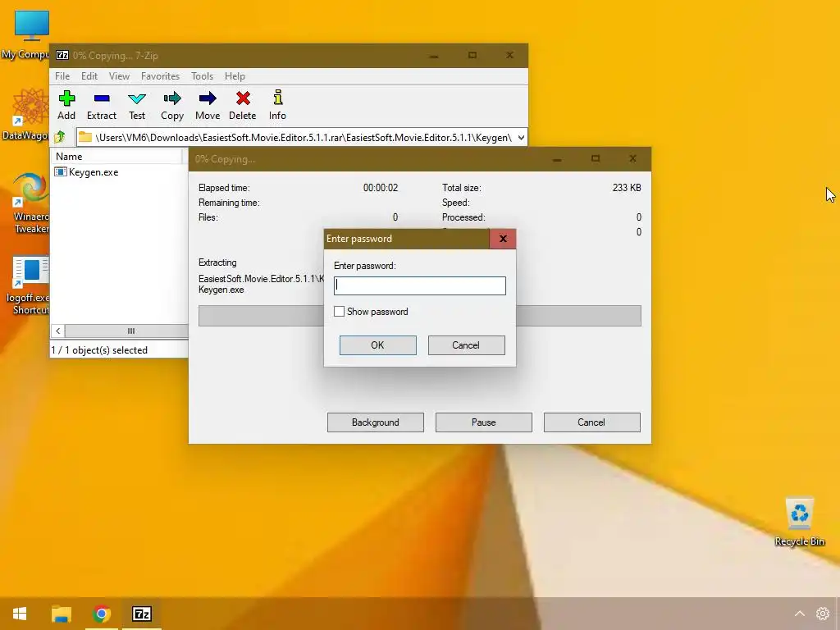The height and width of the screenshot is (630, 840).
Task: Open the View menu
Action: point(119,76)
